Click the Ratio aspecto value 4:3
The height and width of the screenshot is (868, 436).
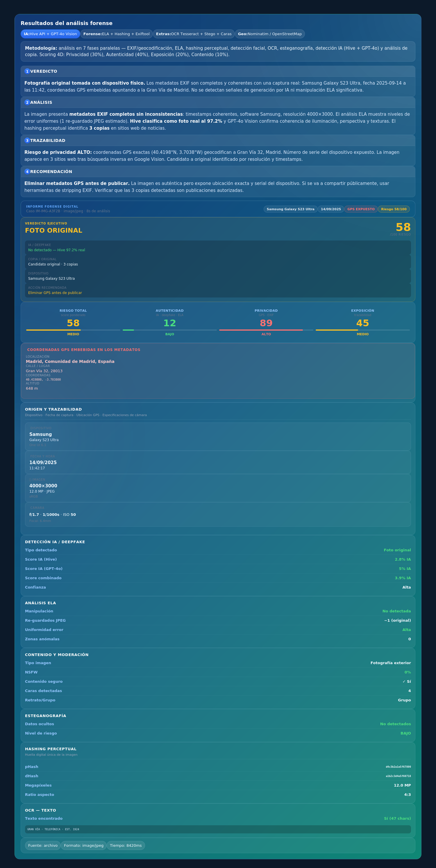407,794
